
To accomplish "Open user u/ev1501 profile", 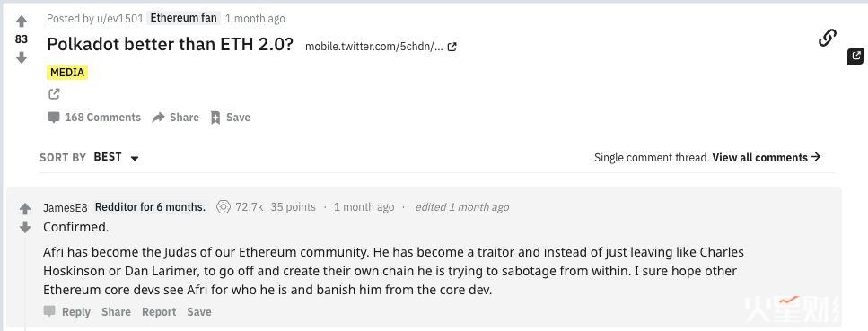I will 120,18.
